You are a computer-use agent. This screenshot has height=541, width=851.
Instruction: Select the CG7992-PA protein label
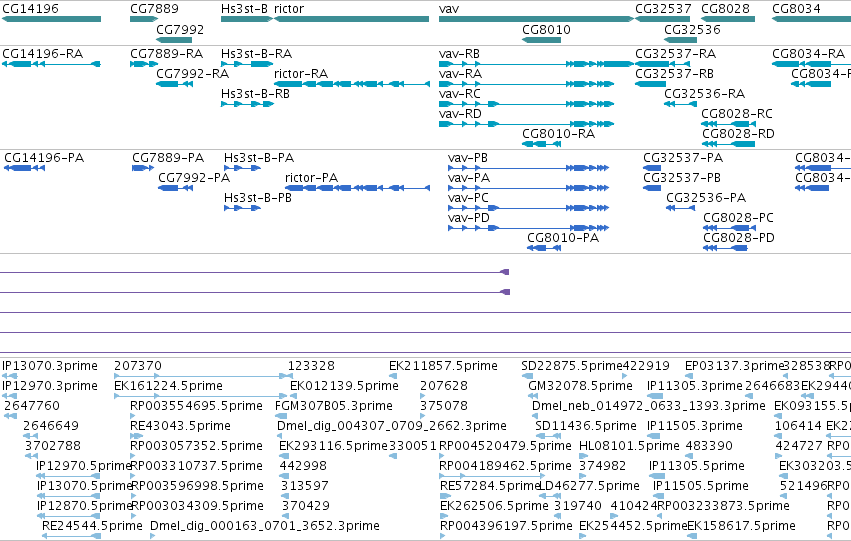194,178
